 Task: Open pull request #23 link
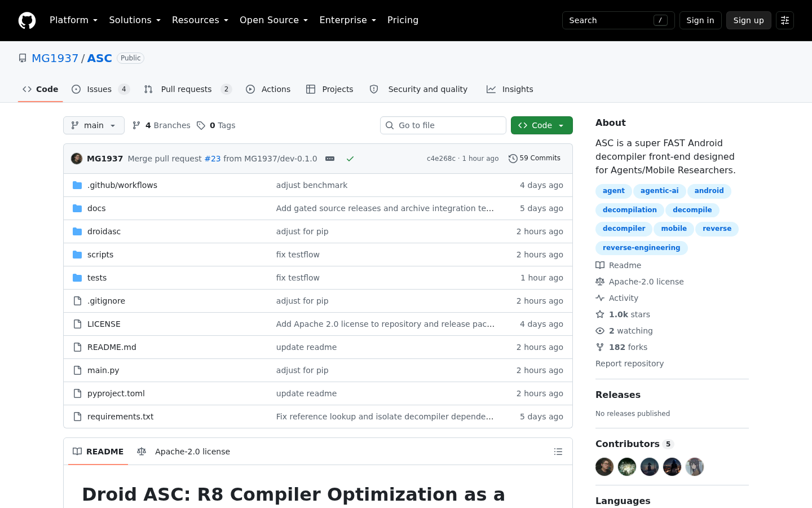click(213, 159)
